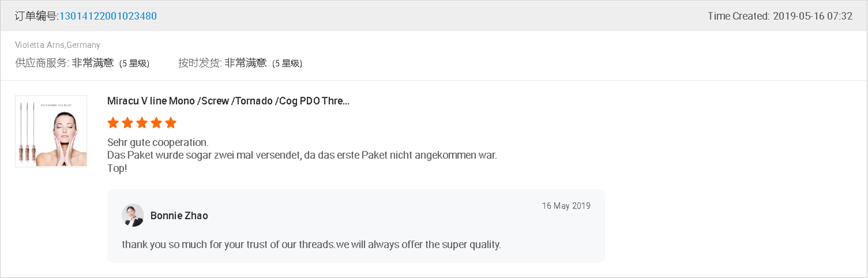This screenshot has height=278, width=868.
Task: Click reviewer name Violetta Arns, Germany
Action: [x=58, y=45]
